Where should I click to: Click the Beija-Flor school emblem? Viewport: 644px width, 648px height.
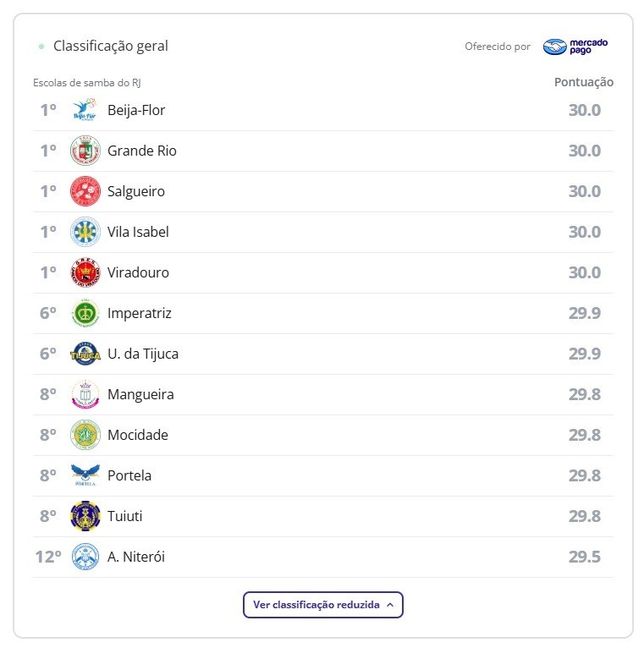coord(85,110)
